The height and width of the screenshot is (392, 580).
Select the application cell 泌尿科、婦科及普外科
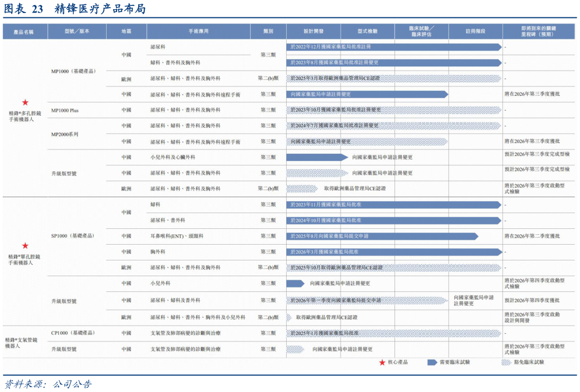point(175,300)
